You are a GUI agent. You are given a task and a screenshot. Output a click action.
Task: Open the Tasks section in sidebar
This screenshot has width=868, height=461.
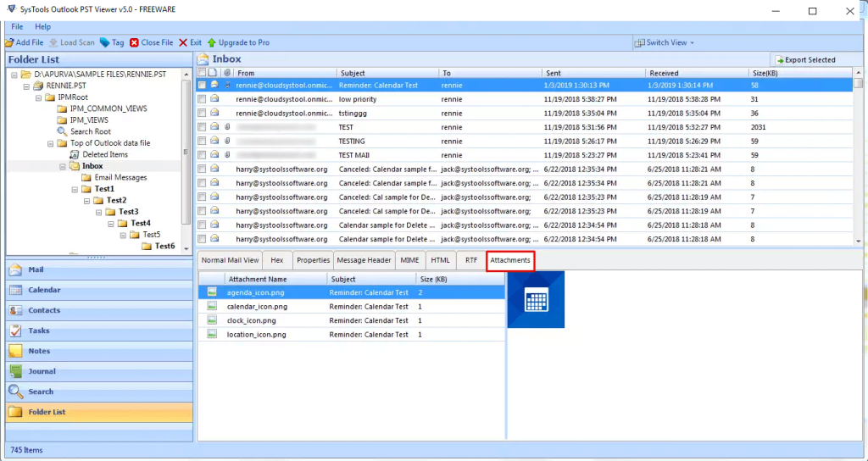100,330
